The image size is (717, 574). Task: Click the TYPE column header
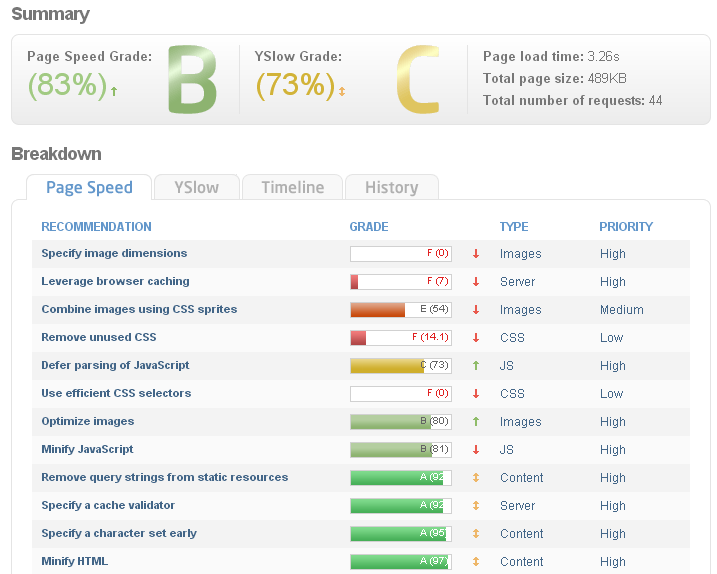pyautogui.click(x=514, y=227)
